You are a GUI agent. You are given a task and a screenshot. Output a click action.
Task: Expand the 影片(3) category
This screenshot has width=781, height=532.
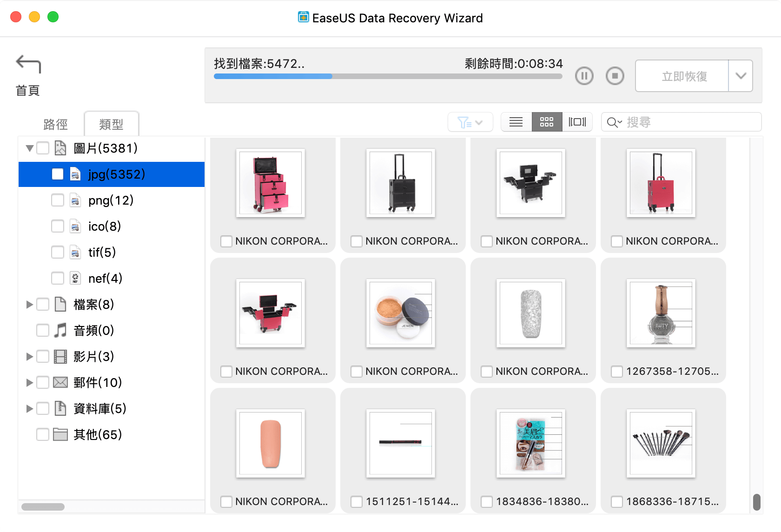pyautogui.click(x=30, y=357)
